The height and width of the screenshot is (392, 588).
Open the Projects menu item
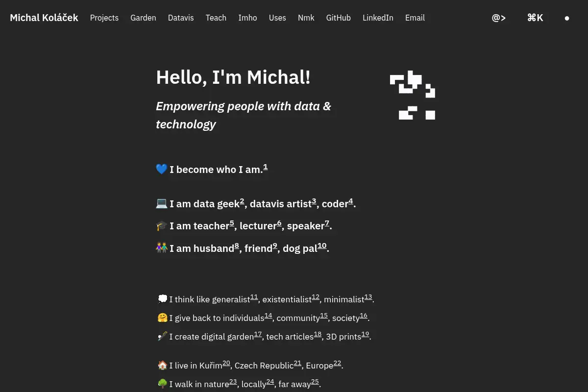pos(104,18)
